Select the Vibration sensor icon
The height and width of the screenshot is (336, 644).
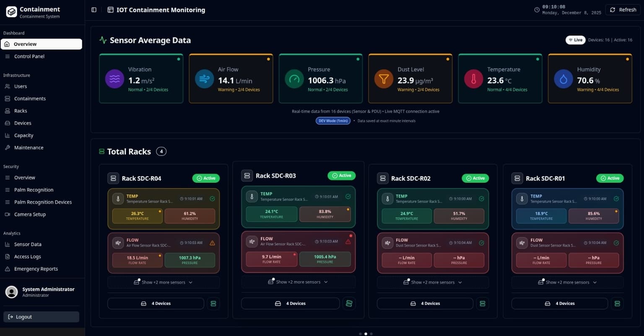[114, 78]
